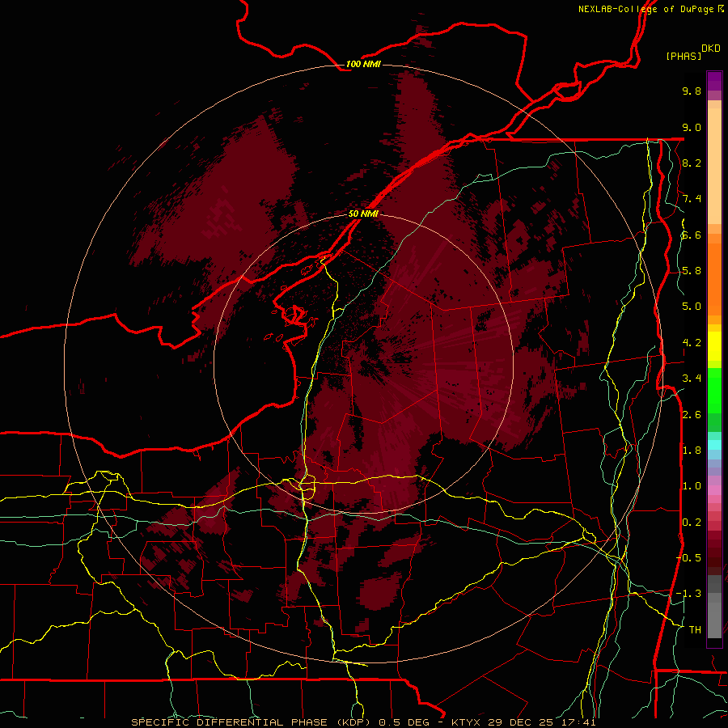Select the 8.2 value on the color scale
This screenshot has width=728, height=728.
pyautogui.click(x=692, y=163)
